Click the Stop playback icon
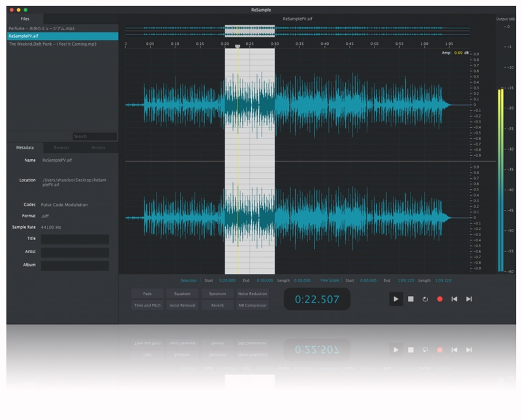This screenshot has height=420, width=522. [x=410, y=299]
